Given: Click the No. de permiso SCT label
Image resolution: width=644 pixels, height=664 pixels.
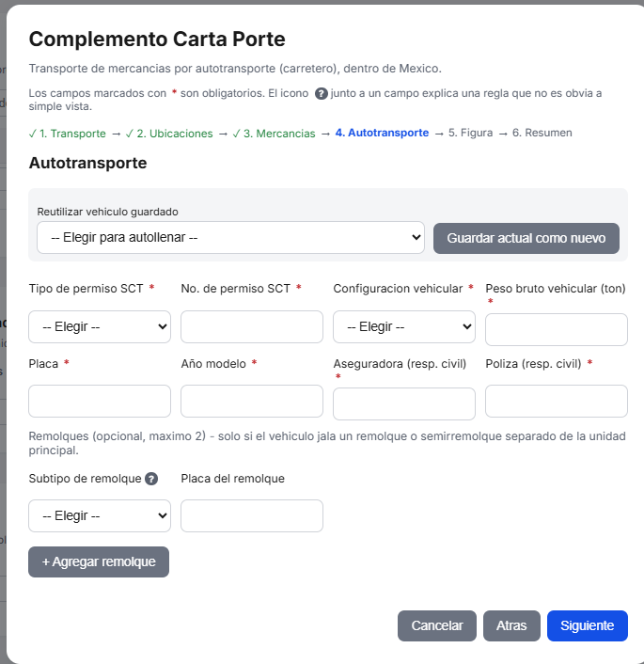Looking at the screenshot, I should (235, 289).
